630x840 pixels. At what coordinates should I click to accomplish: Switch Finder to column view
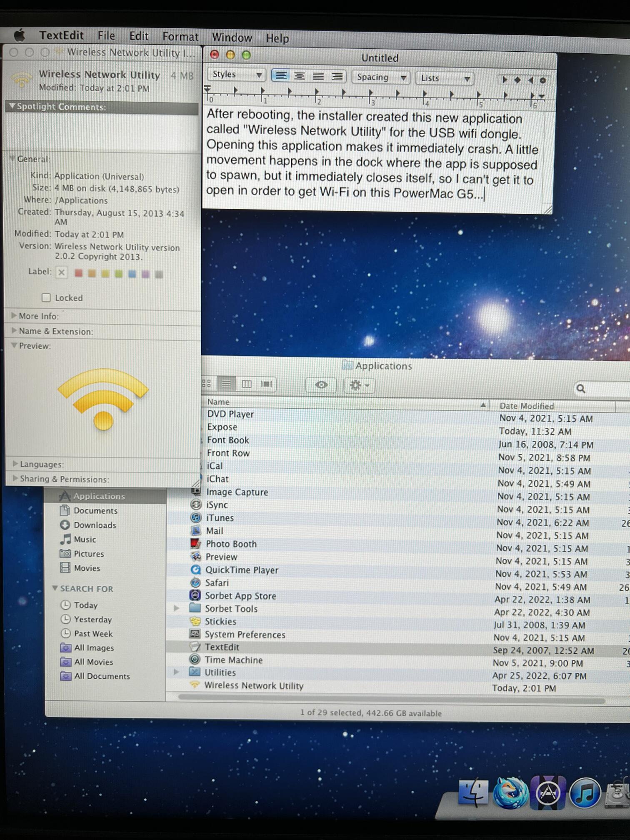[246, 384]
